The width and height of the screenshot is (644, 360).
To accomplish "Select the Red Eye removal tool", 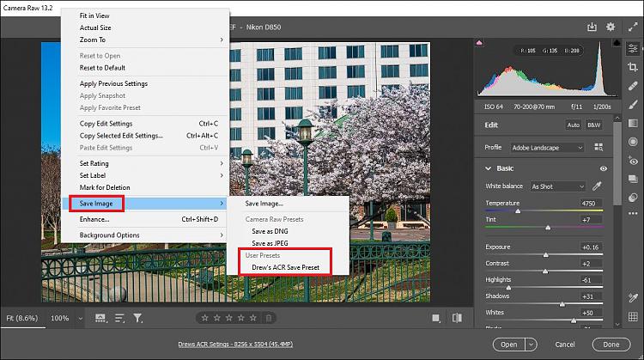I will (633, 161).
